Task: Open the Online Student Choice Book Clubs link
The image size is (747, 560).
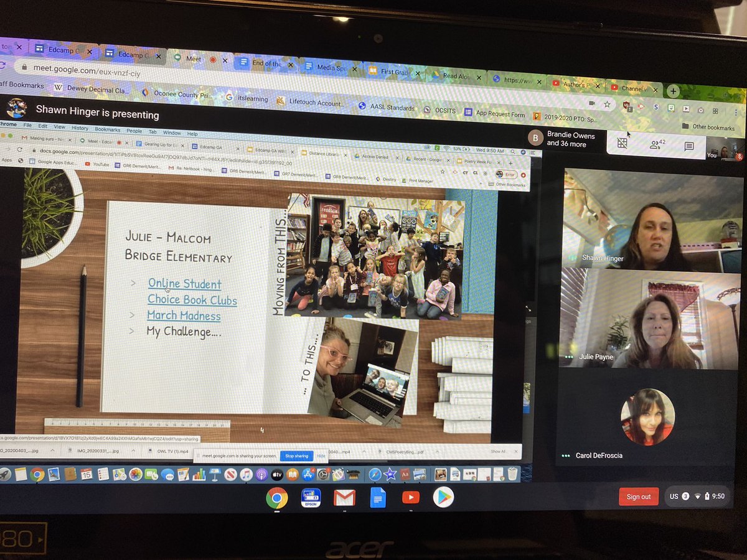Action: [x=192, y=292]
